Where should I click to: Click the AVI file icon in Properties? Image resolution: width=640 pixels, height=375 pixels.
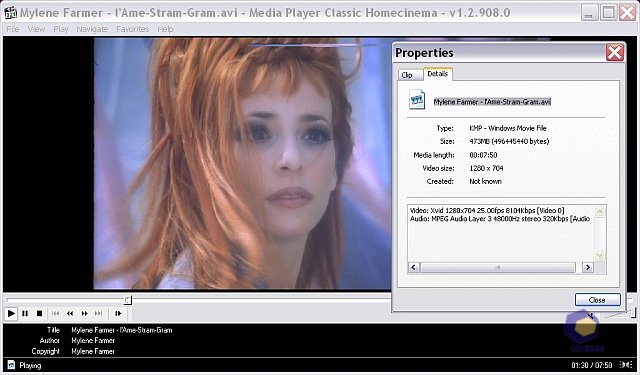417,99
